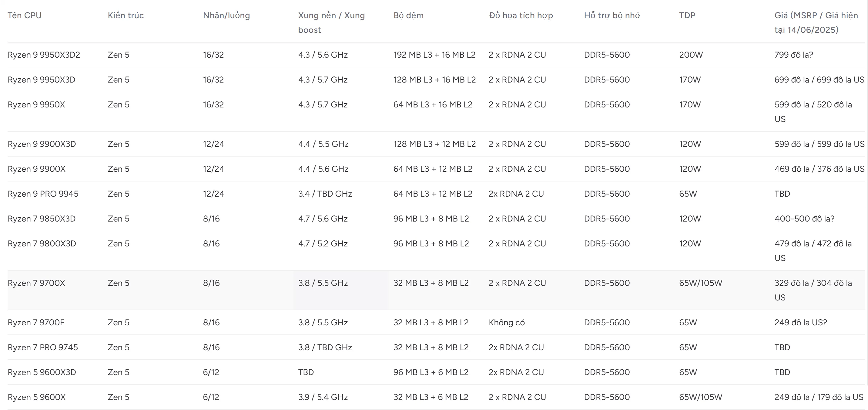Select the Ryzen 9 9950X3D2 cell
This screenshot has height=410, width=868.
pos(44,55)
